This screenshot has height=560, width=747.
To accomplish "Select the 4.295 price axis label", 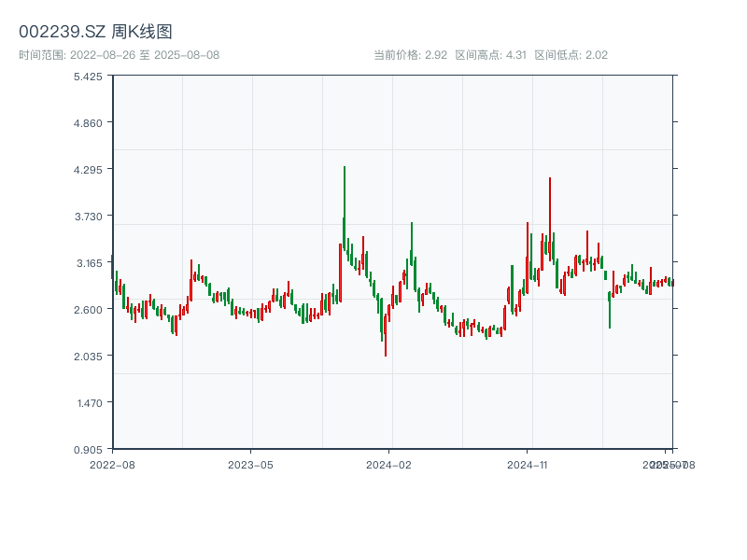I will pyautogui.click(x=88, y=169).
